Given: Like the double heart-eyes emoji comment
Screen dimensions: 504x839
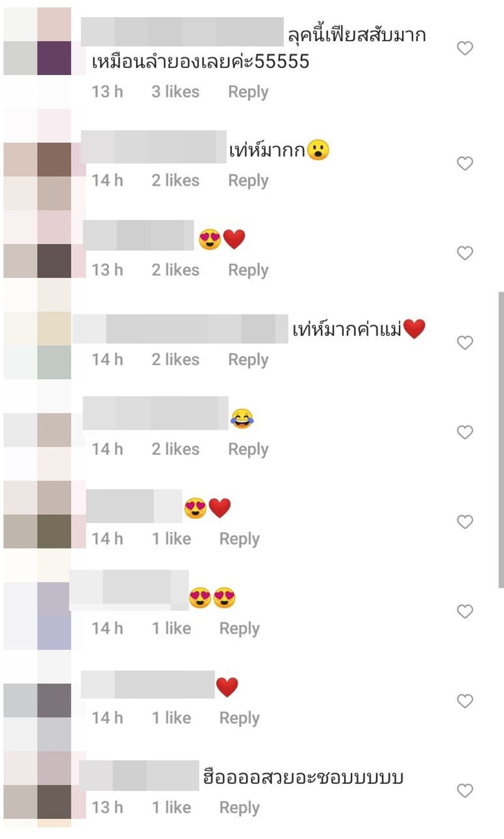Looking at the screenshot, I should click(x=465, y=611).
